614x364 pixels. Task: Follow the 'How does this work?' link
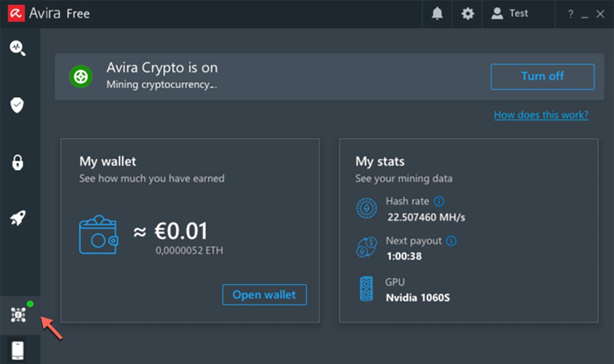(x=541, y=115)
